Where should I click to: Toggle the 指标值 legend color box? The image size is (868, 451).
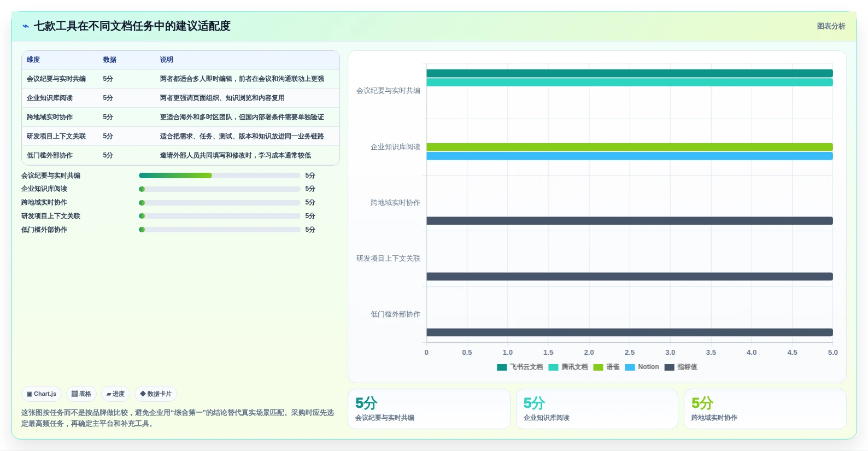[x=669, y=367]
